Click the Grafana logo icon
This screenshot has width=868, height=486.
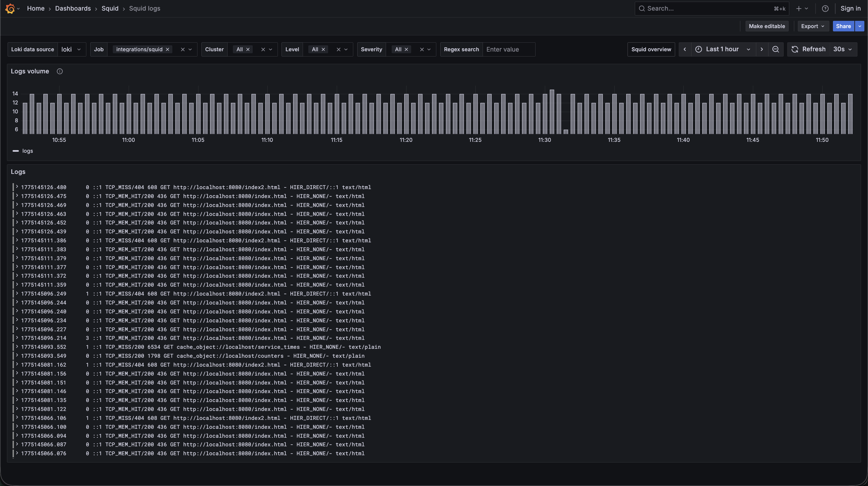click(x=10, y=8)
